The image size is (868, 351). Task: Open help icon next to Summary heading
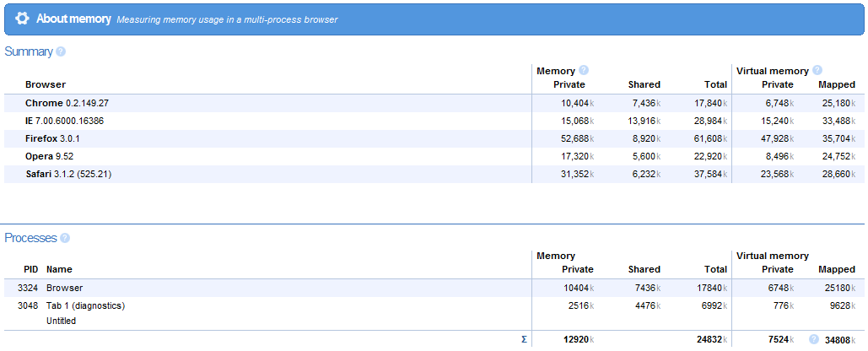pos(61,51)
